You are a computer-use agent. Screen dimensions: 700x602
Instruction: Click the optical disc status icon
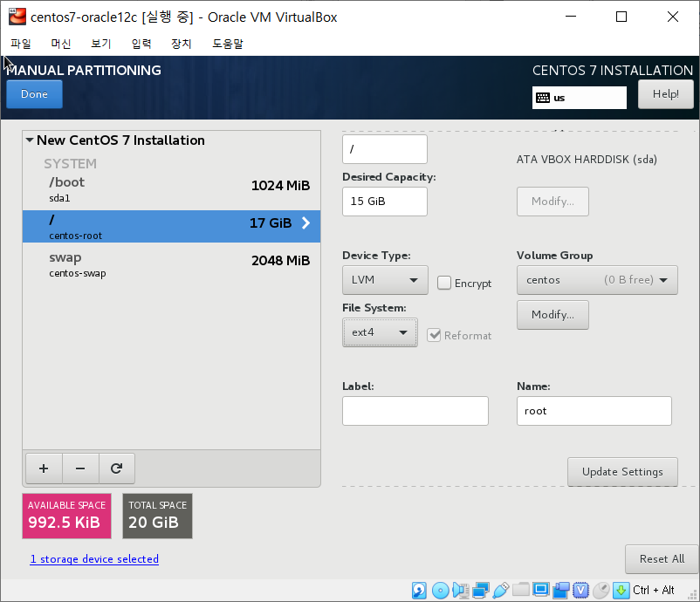(x=440, y=590)
